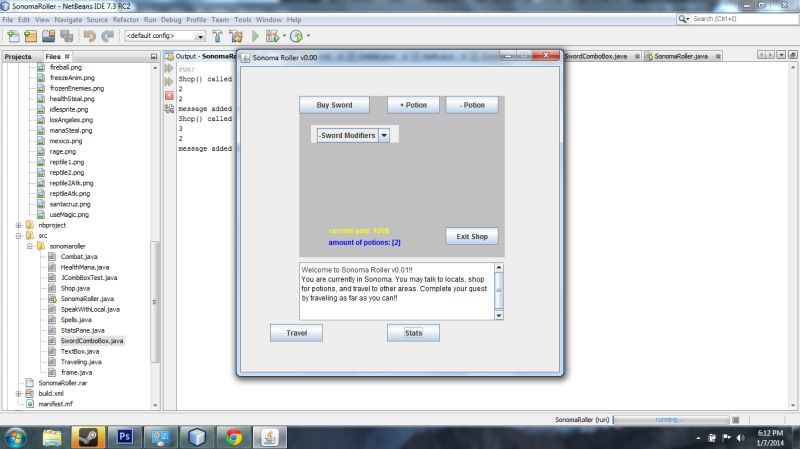Minimize the Files panel

(154, 57)
